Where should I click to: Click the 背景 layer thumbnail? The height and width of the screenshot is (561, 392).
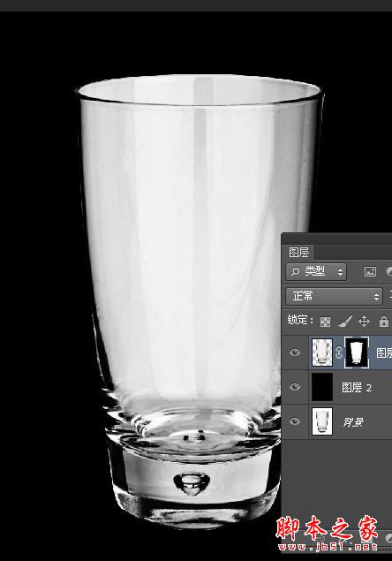[322, 421]
